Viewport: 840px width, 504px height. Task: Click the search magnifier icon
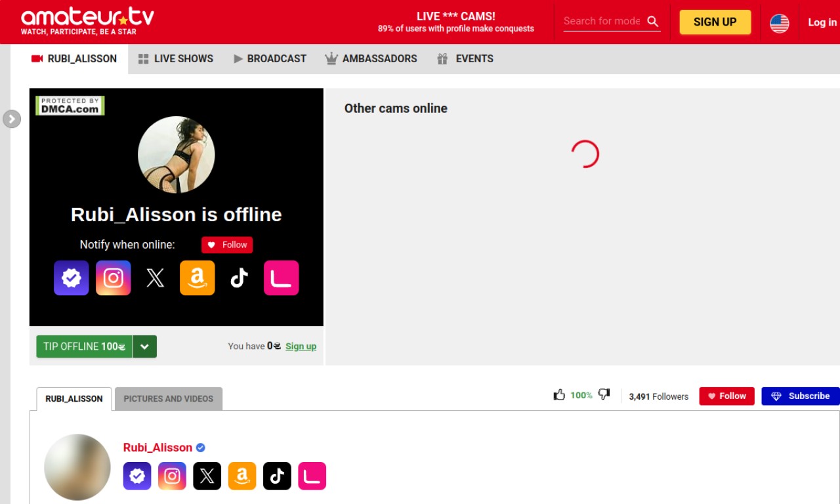(x=652, y=21)
